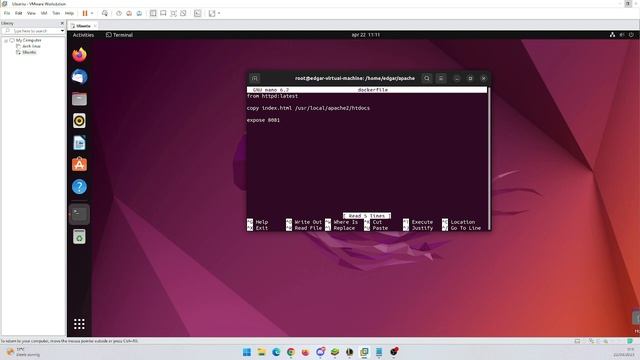The image size is (640, 360).
Task: Click the stretch guest display icon
Action: [212, 13]
